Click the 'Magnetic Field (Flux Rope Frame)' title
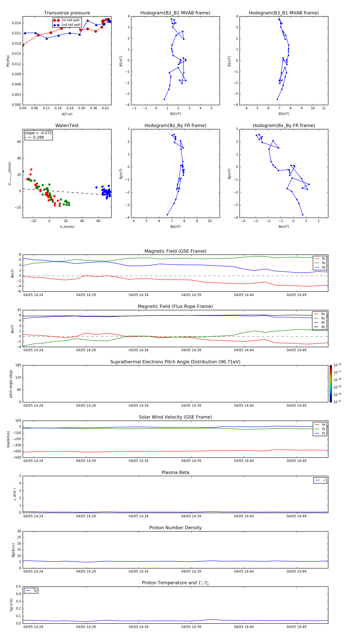This screenshot has height=644, width=351. pos(175,307)
